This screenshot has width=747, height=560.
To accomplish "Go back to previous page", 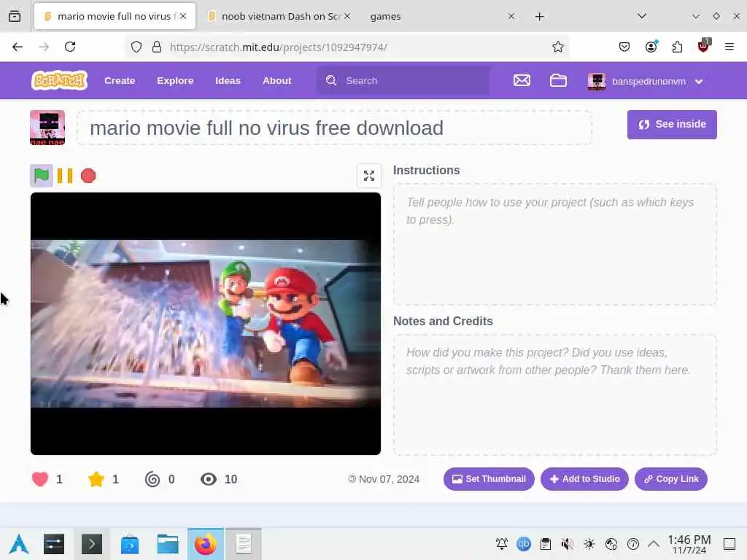I will click(18, 47).
